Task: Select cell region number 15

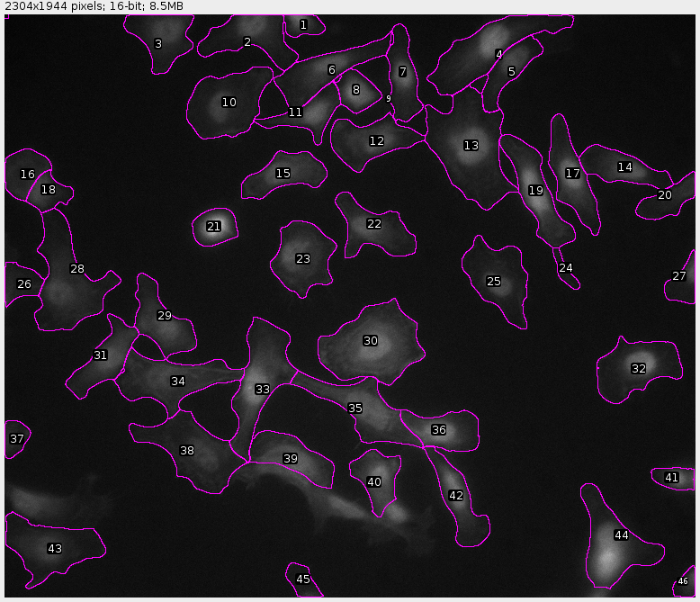Action: tap(283, 174)
